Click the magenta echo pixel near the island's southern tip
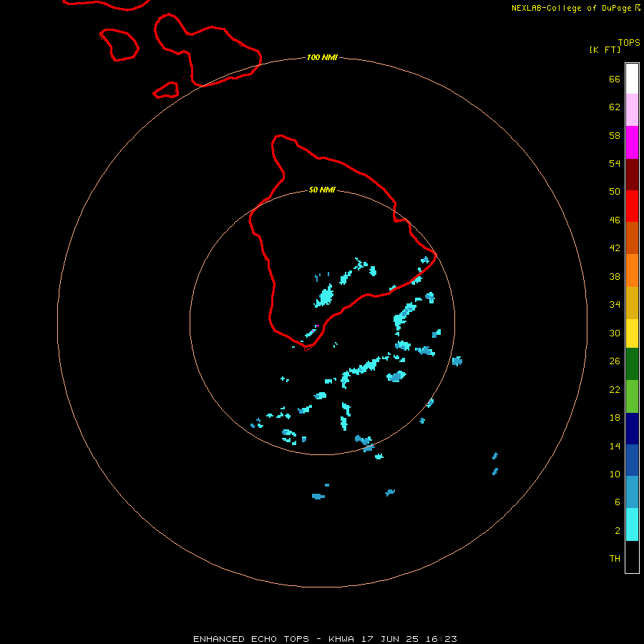 click(x=317, y=326)
